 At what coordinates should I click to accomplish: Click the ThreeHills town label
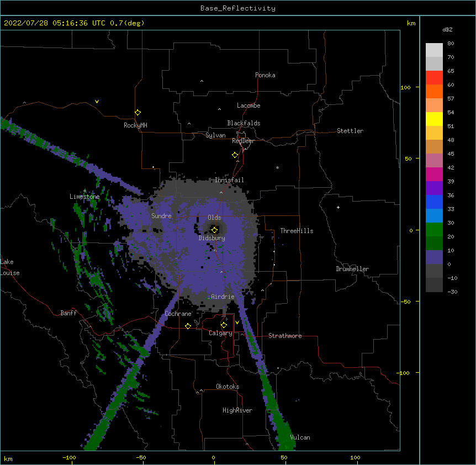(297, 231)
